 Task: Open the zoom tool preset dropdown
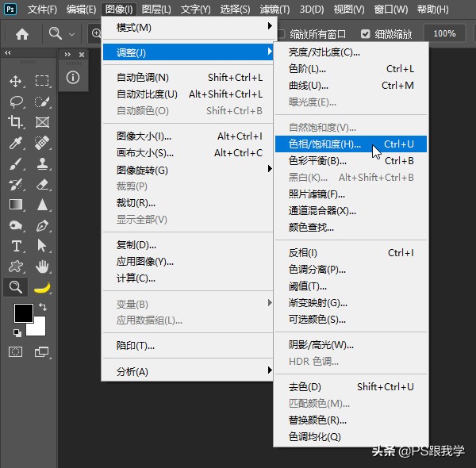pyautogui.click(x=71, y=34)
